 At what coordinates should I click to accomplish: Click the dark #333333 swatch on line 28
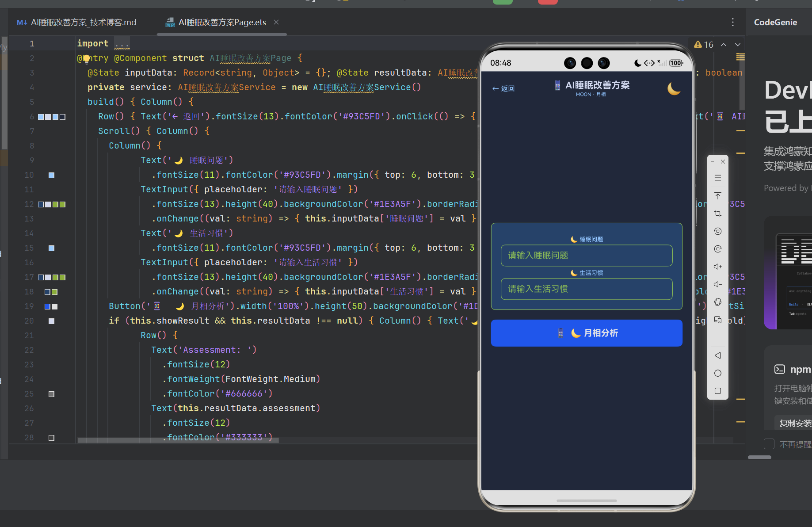click(x=51, y=438)
